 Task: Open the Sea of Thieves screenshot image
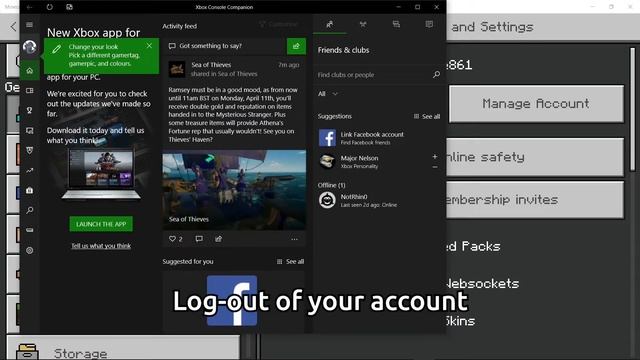pyautogui.click(x=234, y=190)
